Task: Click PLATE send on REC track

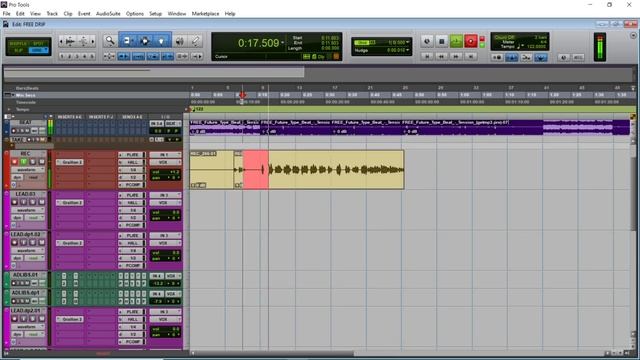Action: [x=132, y=155]
